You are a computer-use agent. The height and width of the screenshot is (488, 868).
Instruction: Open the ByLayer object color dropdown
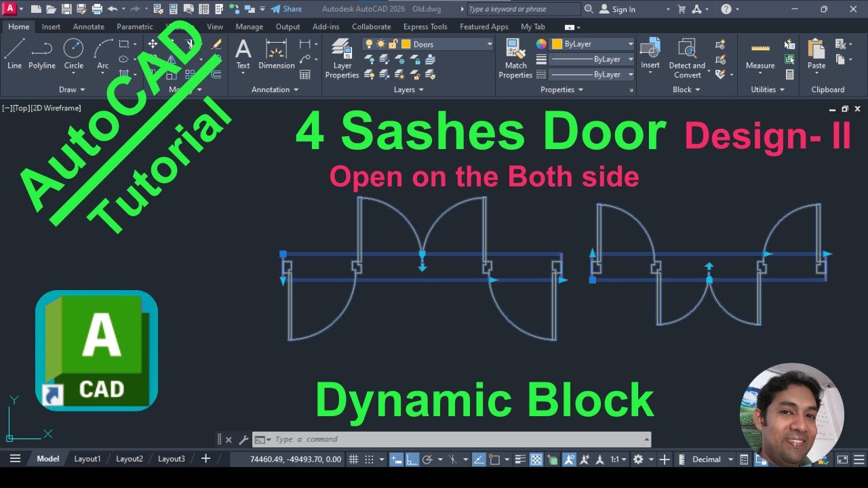(x=630, y=43)
